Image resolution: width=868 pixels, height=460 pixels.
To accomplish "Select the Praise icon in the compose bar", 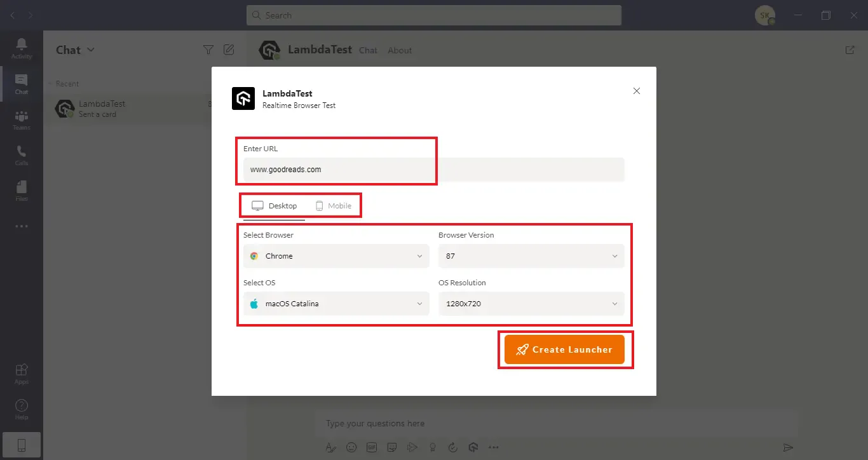I will [433, 447].
